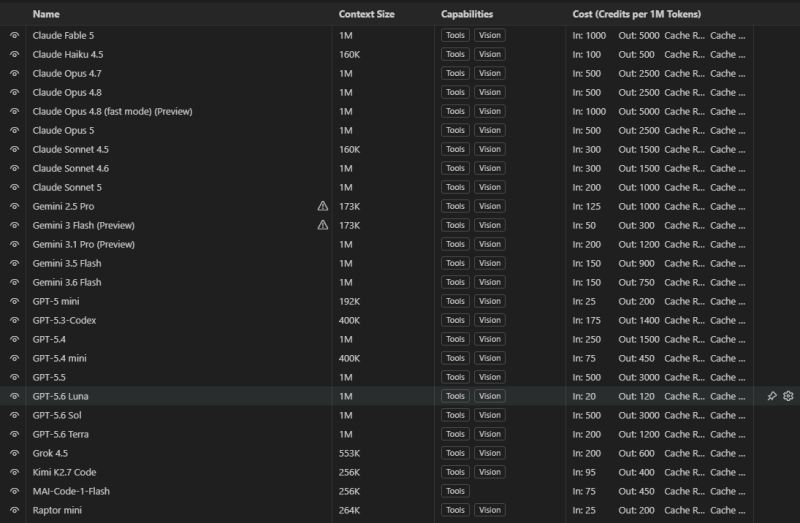Toggle eye icon for Gemini 2.5 Pro

[x=14, y=207]
